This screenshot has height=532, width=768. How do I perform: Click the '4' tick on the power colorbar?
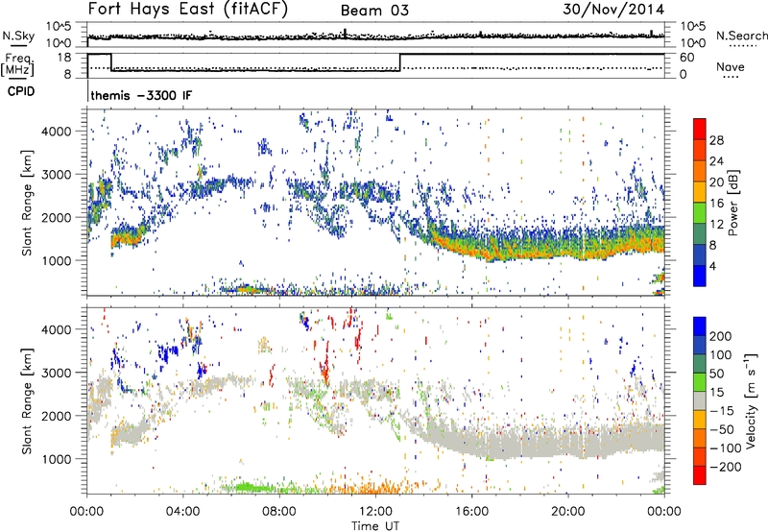(713, 266)
